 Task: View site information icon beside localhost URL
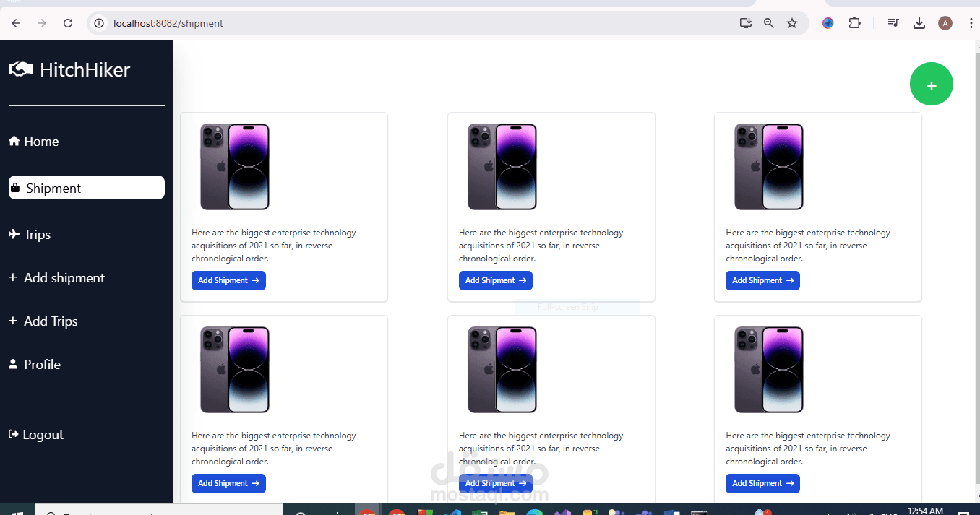100,23
